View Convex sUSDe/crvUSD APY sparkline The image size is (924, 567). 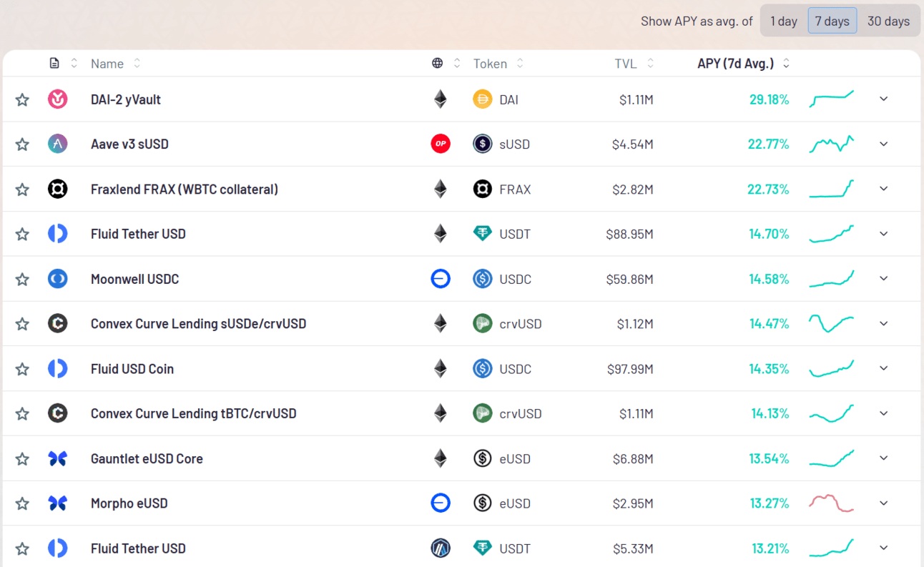click(x=831, y=323)
